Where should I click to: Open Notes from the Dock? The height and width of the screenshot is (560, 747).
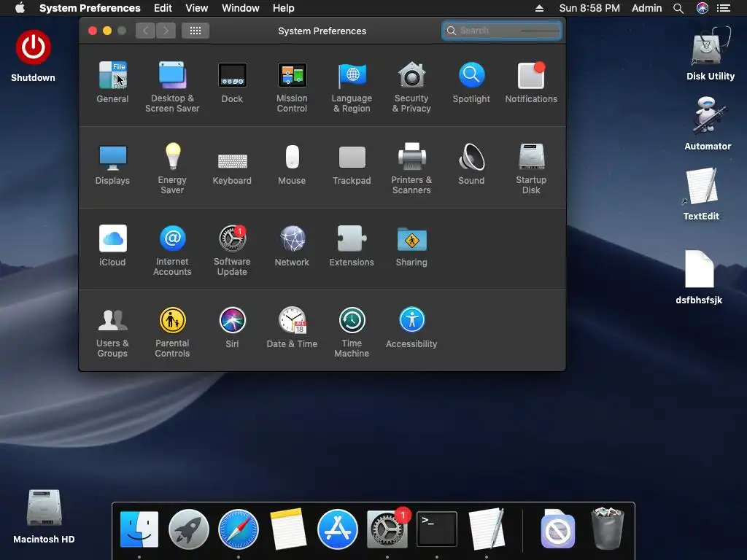287,529
